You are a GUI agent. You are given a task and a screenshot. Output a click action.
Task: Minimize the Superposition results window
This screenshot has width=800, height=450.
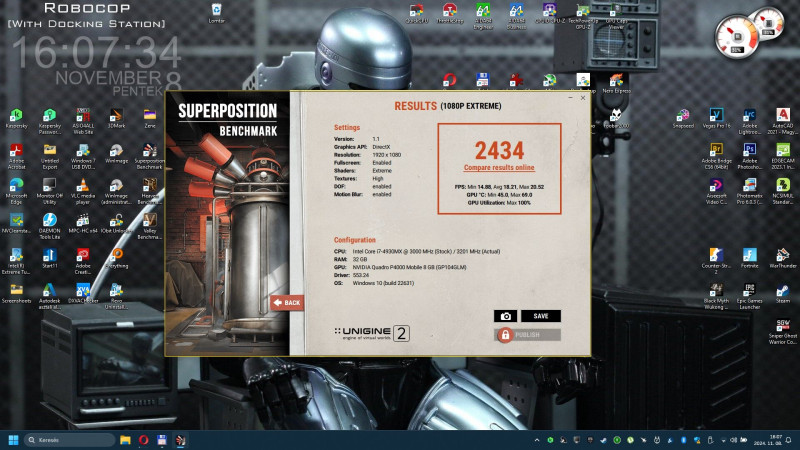(570, 97)
